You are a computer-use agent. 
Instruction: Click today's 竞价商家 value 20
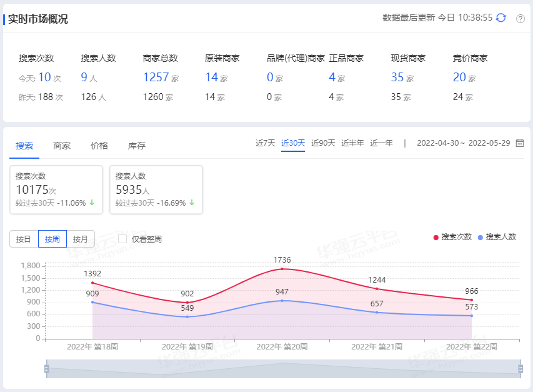point(459,77)
